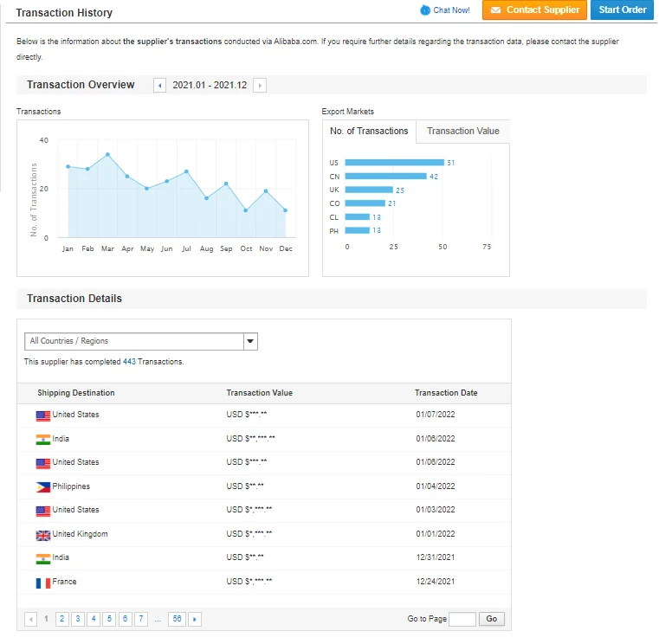
Task: Open page 2 of transactions
Action: pos(62,619)
